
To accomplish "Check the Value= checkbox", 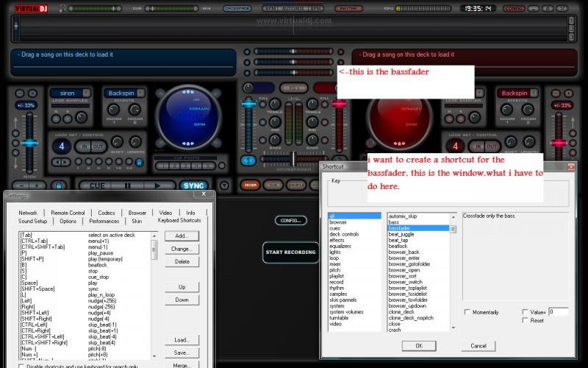I will point(523,312).
